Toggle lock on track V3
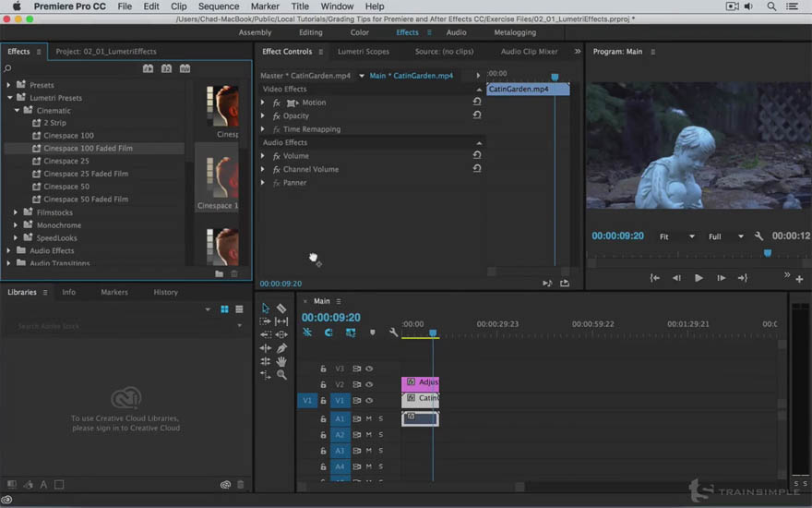 (323, 369)
